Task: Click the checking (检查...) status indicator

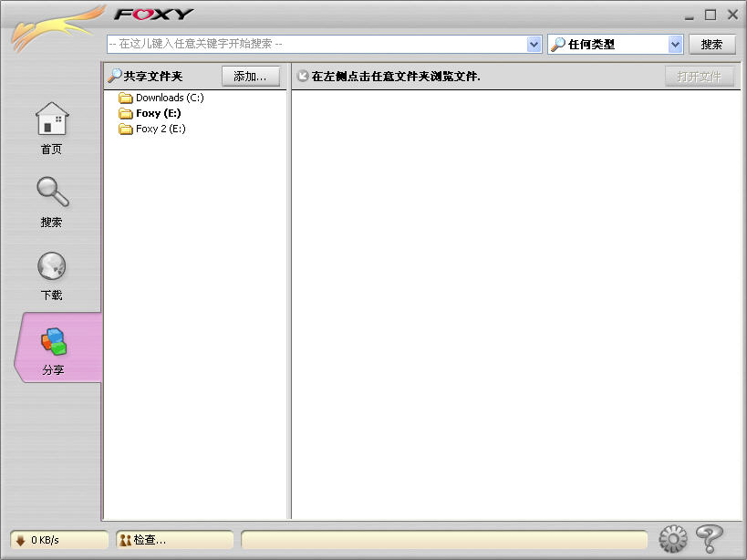Action: pos(173,540)
